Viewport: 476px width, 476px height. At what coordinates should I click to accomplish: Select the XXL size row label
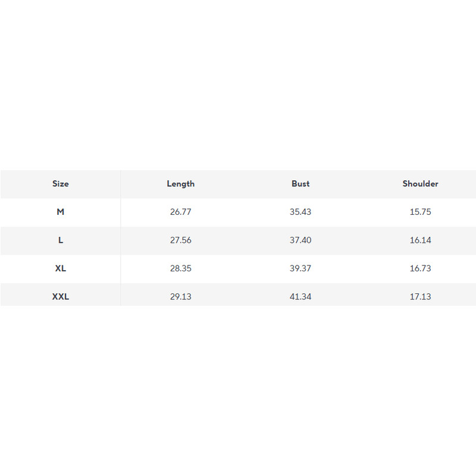click(x=61, y=296)
